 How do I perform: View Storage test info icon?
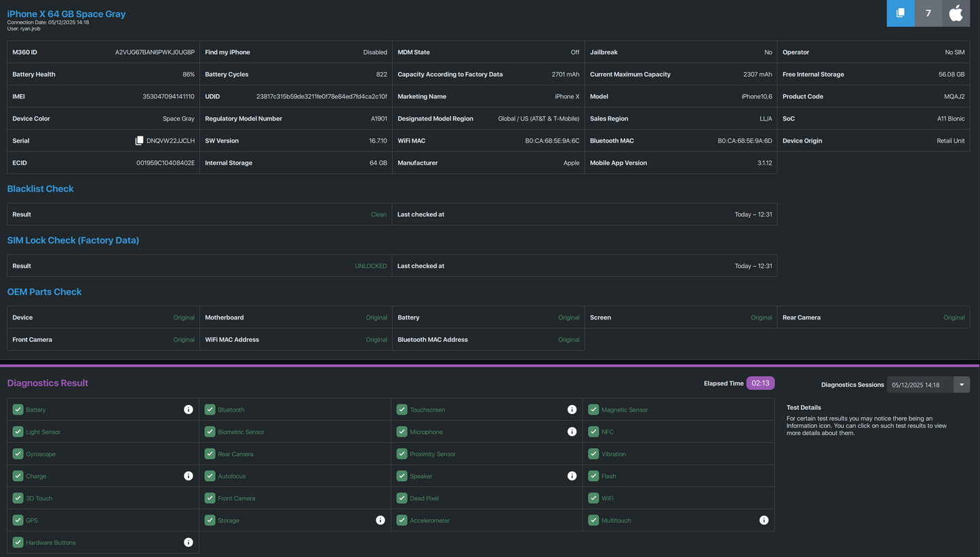pos(380,520)
